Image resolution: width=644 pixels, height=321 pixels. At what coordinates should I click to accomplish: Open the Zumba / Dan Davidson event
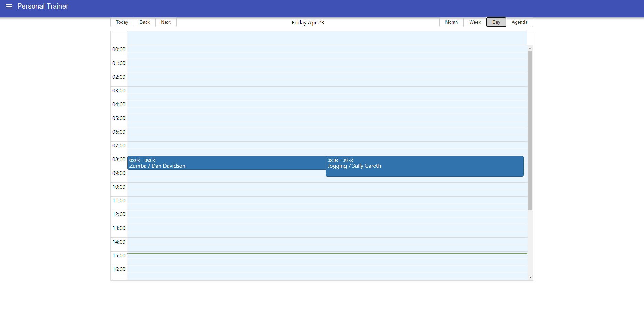point(227,163)
